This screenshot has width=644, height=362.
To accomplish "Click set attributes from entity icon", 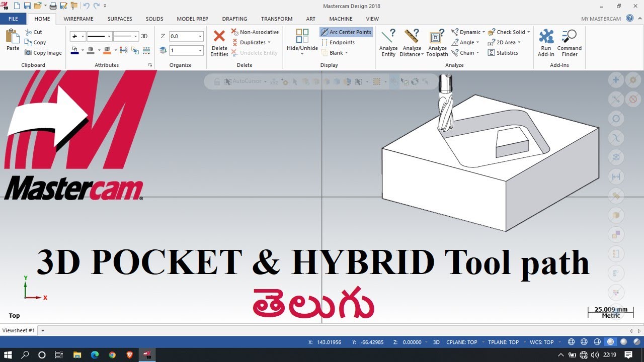I will click(135, 50).
